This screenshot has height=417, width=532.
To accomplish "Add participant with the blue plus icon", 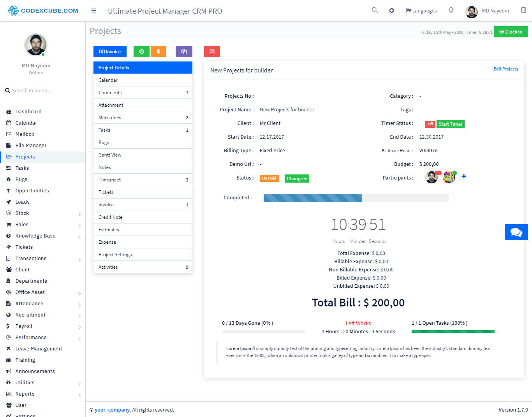I will 464,176.
